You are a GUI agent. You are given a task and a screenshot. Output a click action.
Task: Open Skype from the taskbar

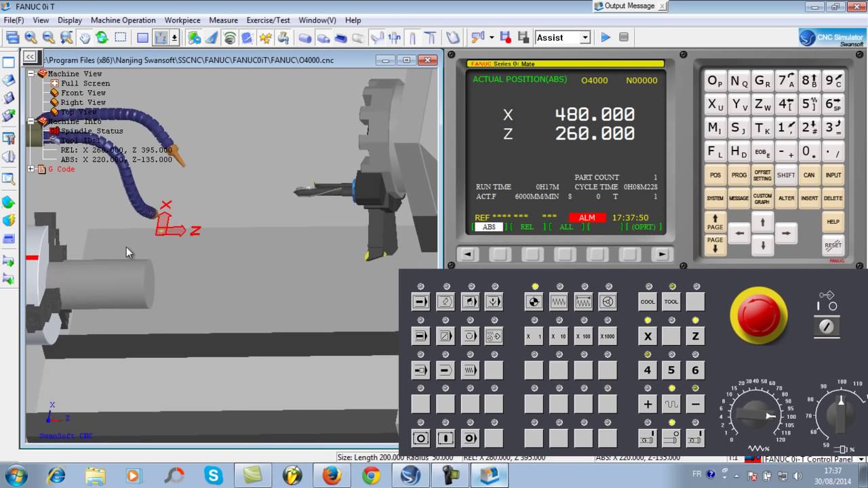214,476
